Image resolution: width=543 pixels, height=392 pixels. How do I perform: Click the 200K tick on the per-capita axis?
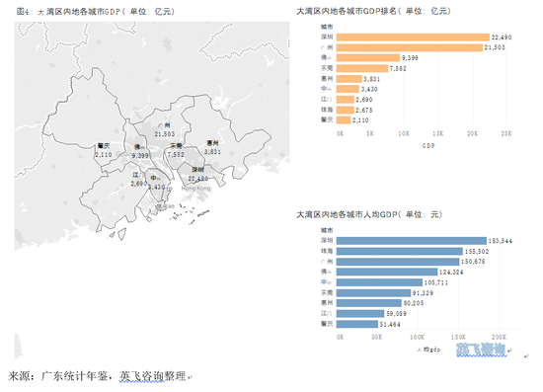(x=499, y=337)
